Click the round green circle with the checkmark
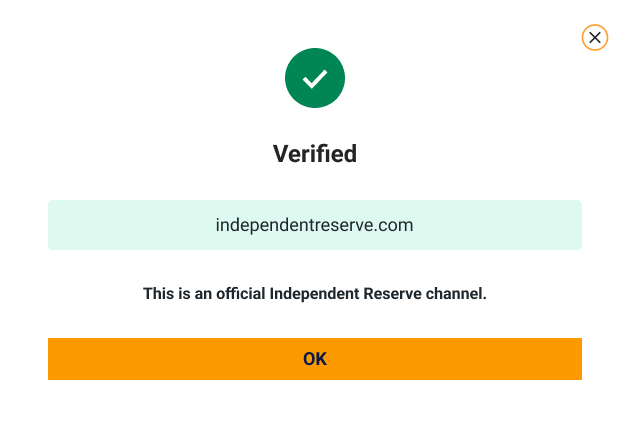This screenshot has height=428, width=630. point(315,78)
